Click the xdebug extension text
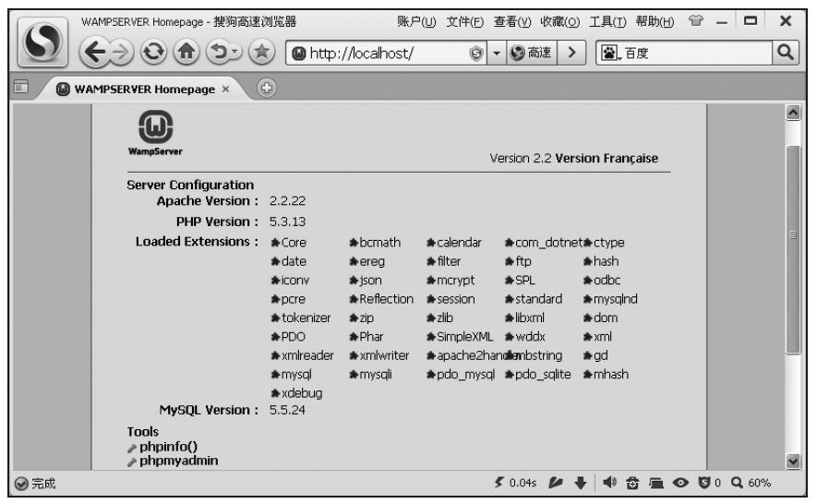This screenshot has height=504, width=817. [302, 393]
